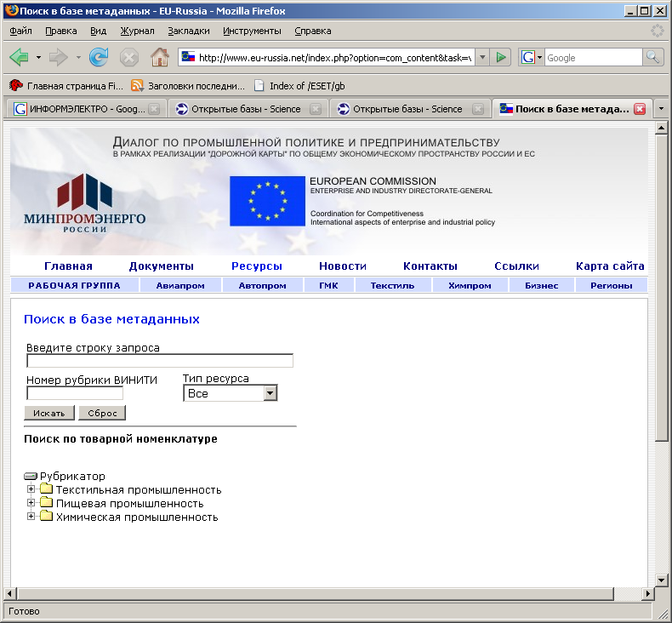Go back with the green Back arrow

pos(20,57)
